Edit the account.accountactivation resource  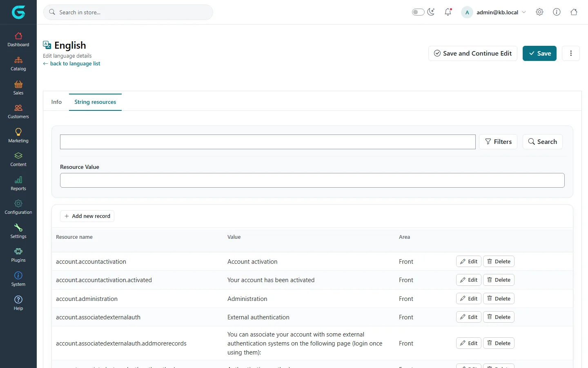468,261
